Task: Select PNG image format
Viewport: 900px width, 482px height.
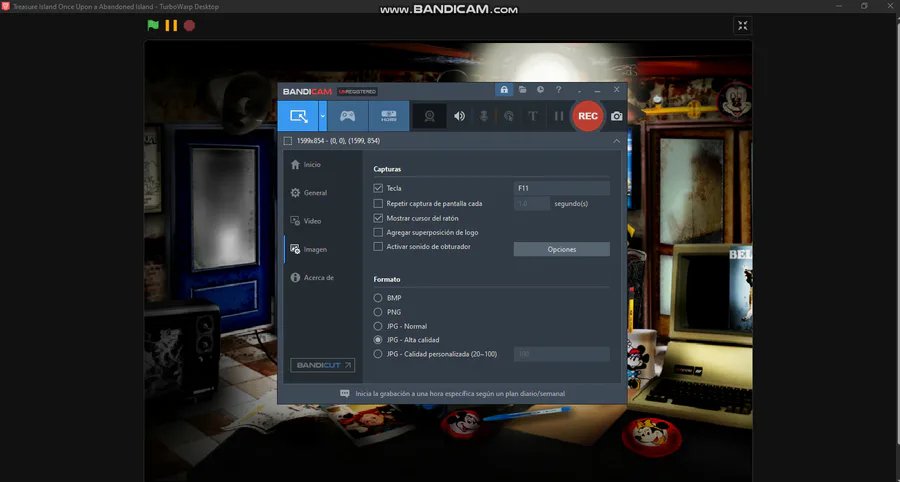Action: (x=378, y=312)
